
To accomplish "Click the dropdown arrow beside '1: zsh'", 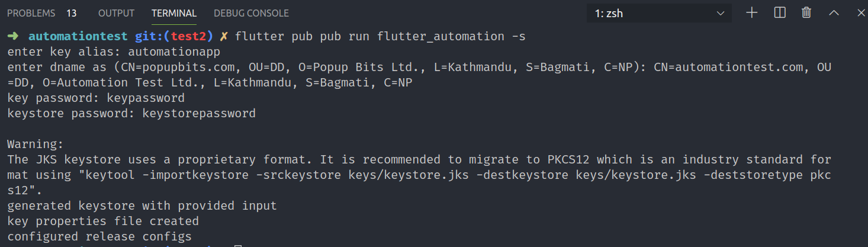I will (x=720, y=13).
